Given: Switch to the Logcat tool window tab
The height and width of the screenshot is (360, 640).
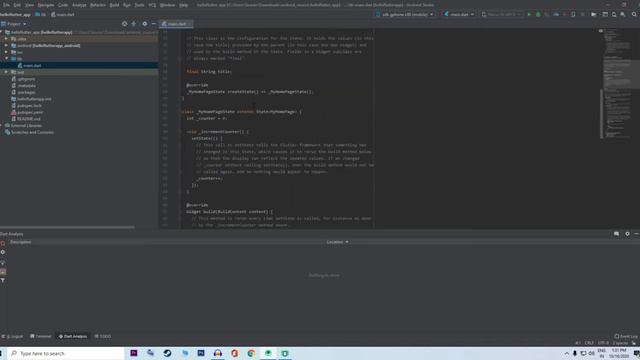Looking at the screenshot, I should coord(12,336).
